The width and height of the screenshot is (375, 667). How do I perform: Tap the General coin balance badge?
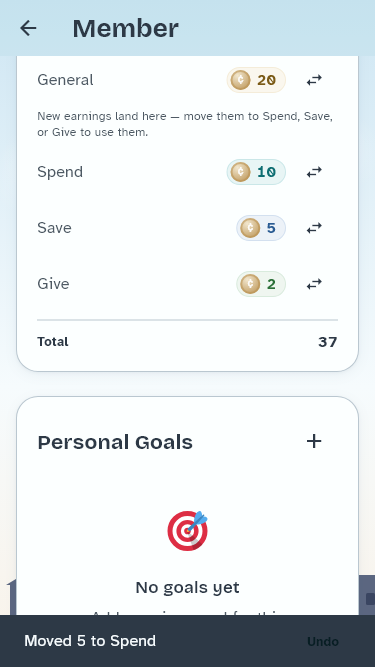(x=256, y=80)
